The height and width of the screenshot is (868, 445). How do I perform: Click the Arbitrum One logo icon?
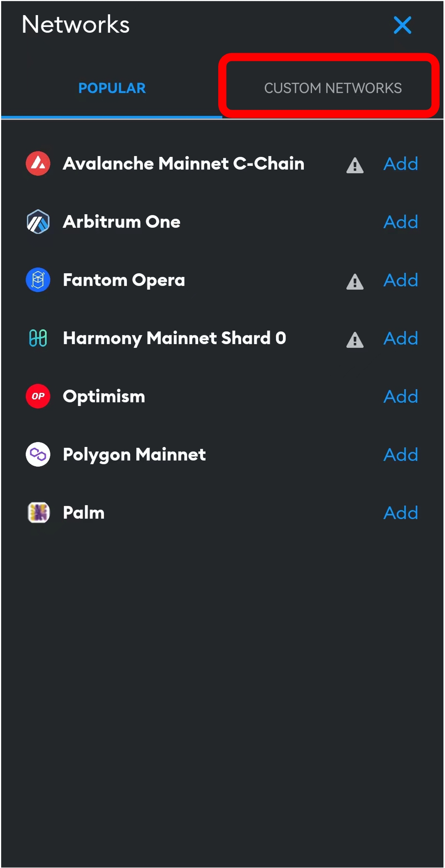[x=38, y=222]
